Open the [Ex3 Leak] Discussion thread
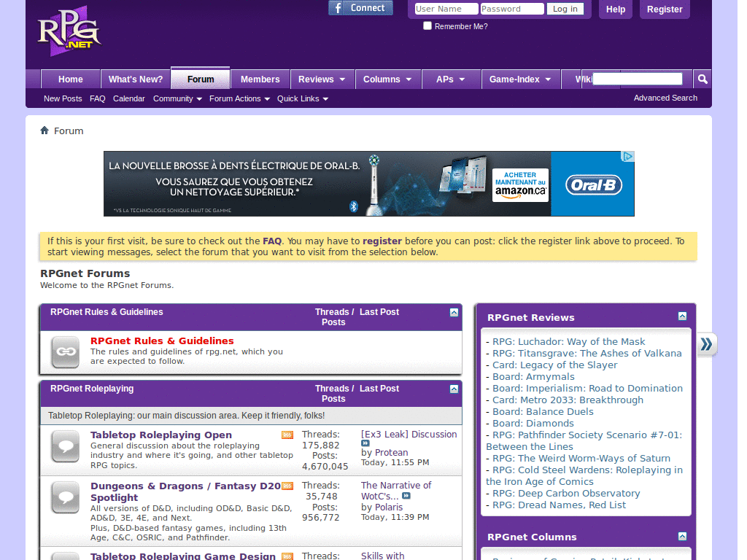747x560 pixels. 409,435
